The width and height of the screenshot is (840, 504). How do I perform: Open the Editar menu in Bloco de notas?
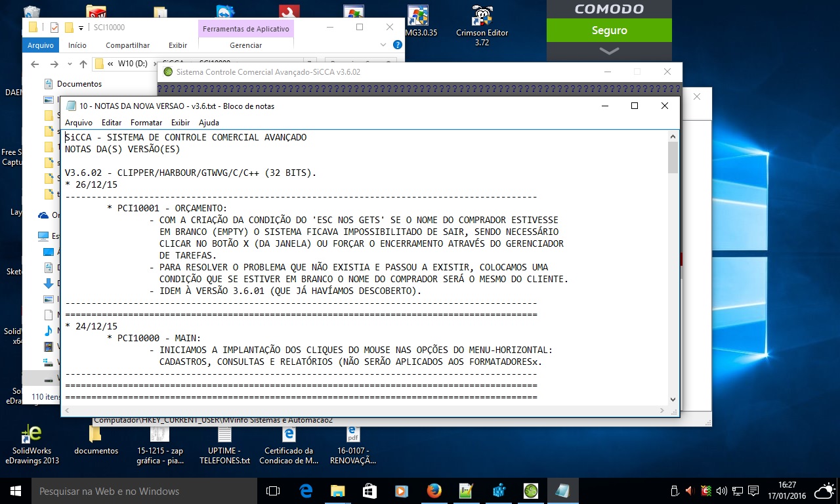pyautogui.click(x=112, y=123)
